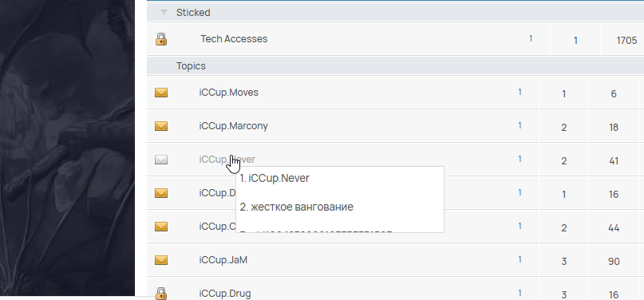Go to page 1 of iCCup.Marcony
644x300 pixels.
(520, 125)
